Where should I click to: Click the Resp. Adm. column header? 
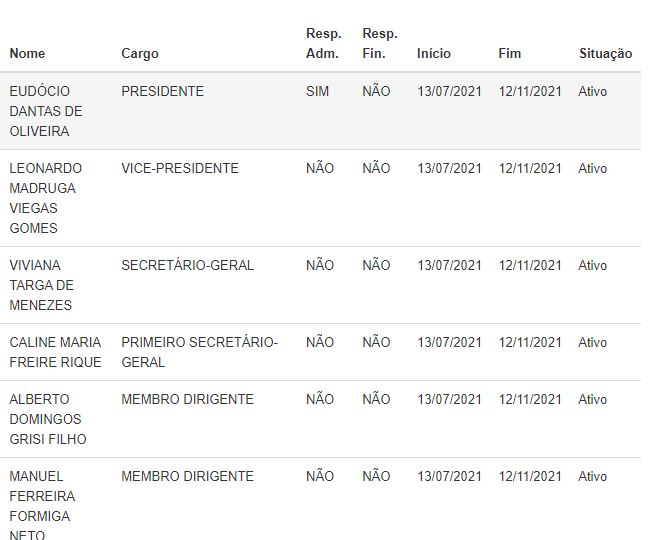[324, 43]
